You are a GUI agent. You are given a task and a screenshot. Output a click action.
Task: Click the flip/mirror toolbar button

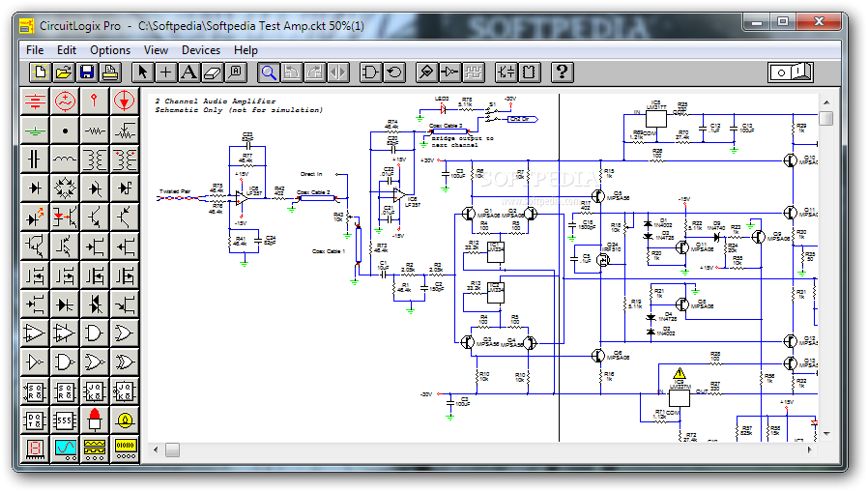pos(338,72)
